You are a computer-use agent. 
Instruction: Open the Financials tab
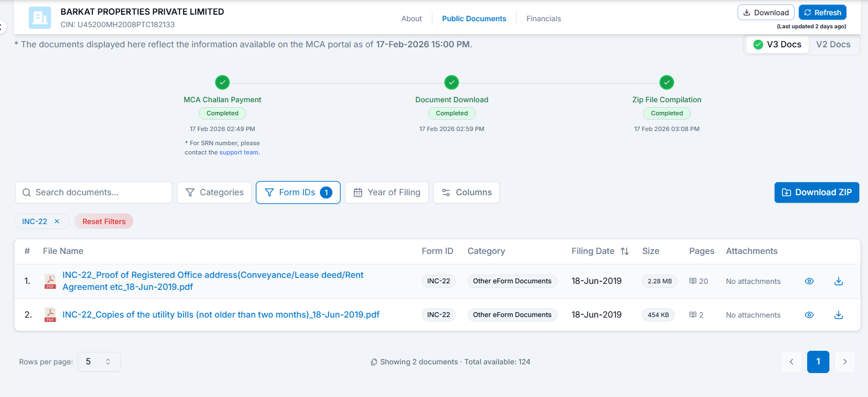(543, 18)
